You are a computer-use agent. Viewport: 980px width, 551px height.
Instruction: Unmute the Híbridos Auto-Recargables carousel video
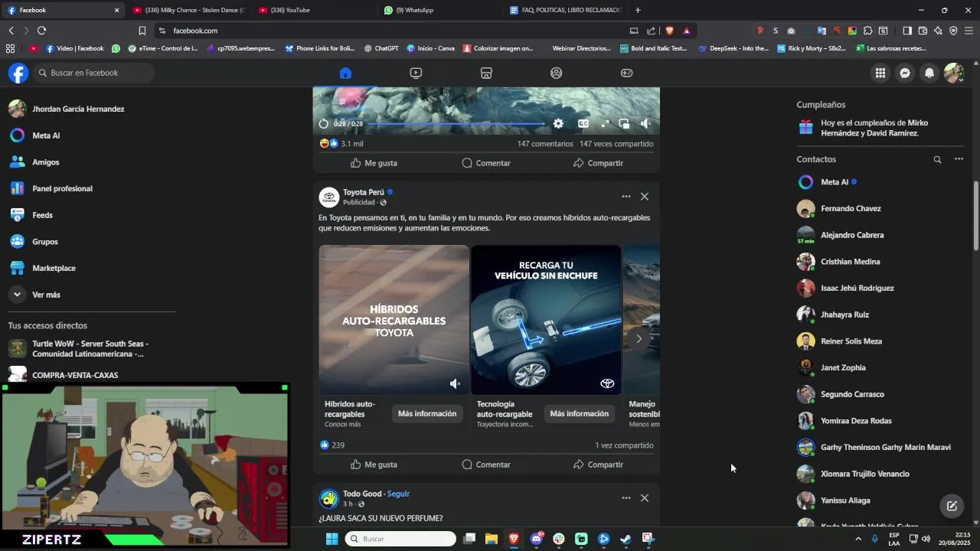[455, 383]
